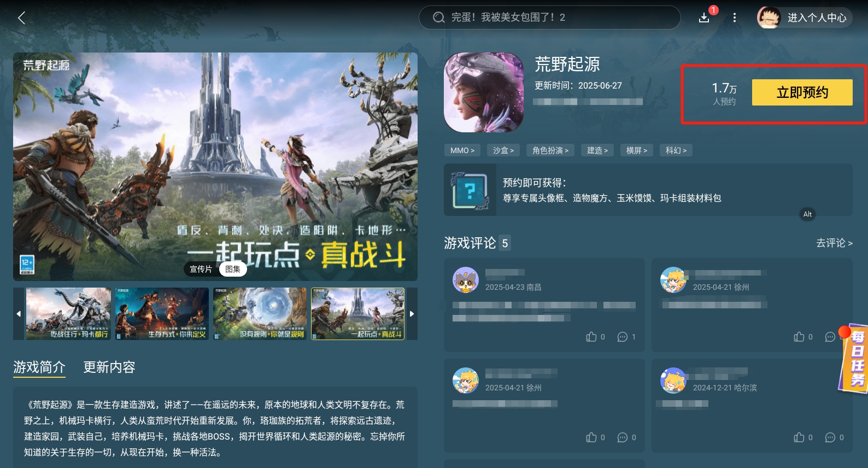
Task: Click the search field with 完蛋 text
Action: (549, 17)
